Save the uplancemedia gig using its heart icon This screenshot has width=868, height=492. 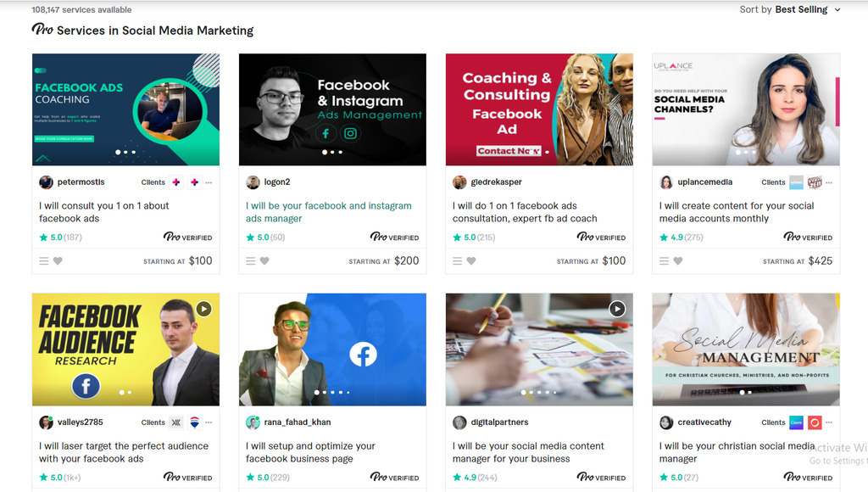click(678, 261)
